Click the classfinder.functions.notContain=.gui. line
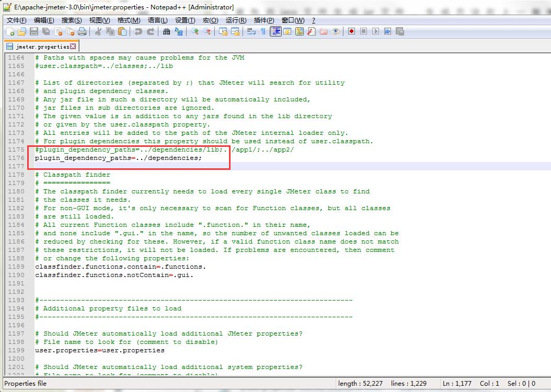Image resolution: width=551 pixels, height=392 pixels. click(x=114, y=275)
